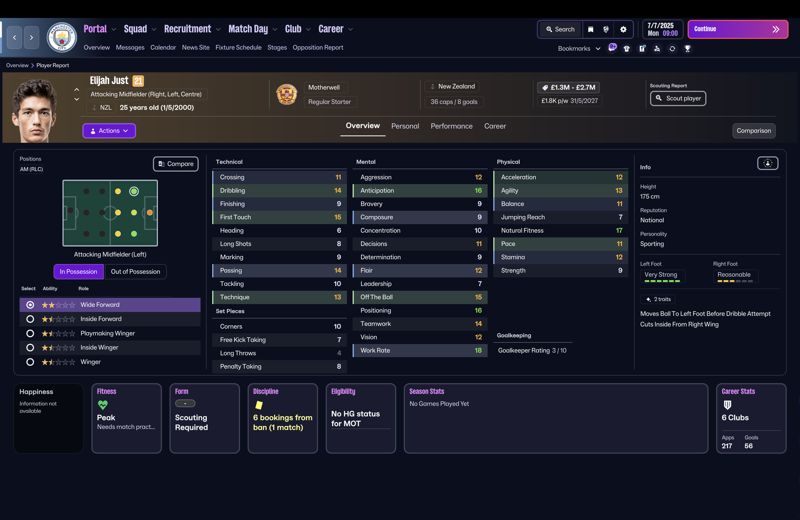Open the Messages sub-menu item
800x520 pixels.
130,47
